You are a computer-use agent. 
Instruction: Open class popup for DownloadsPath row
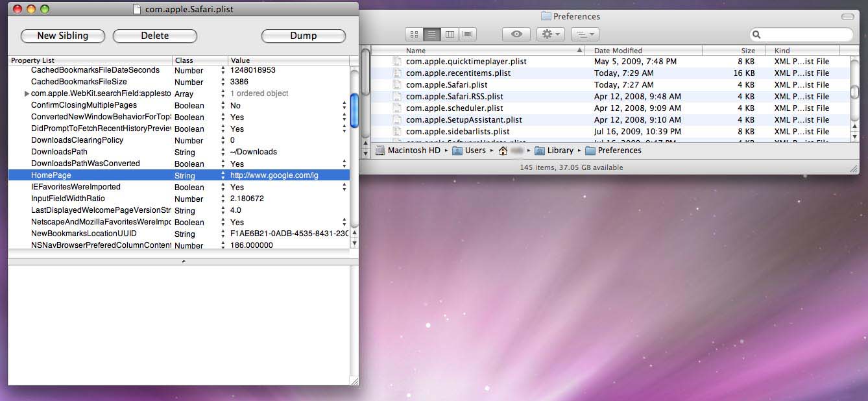tap(223, 152)
